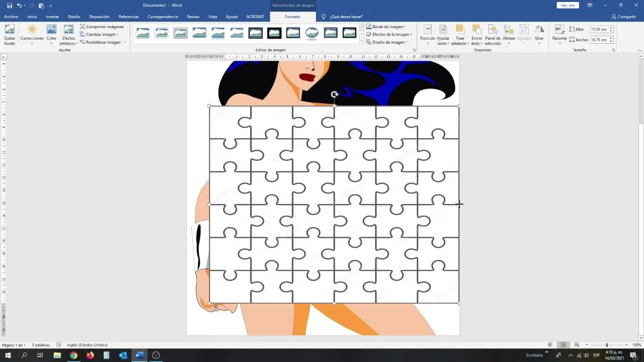Click the Quitar fondo tool
Screen dimensions: 644x362
tap(9, 34)
